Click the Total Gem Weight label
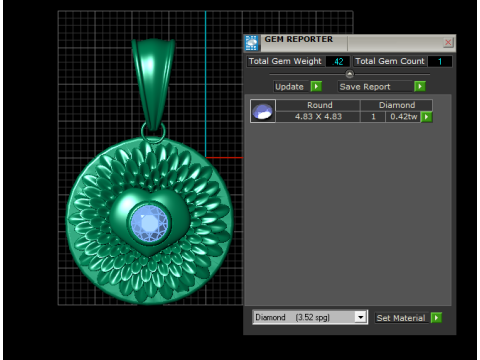This screenshot has width=480, height=360. click(x=285, y=61)
